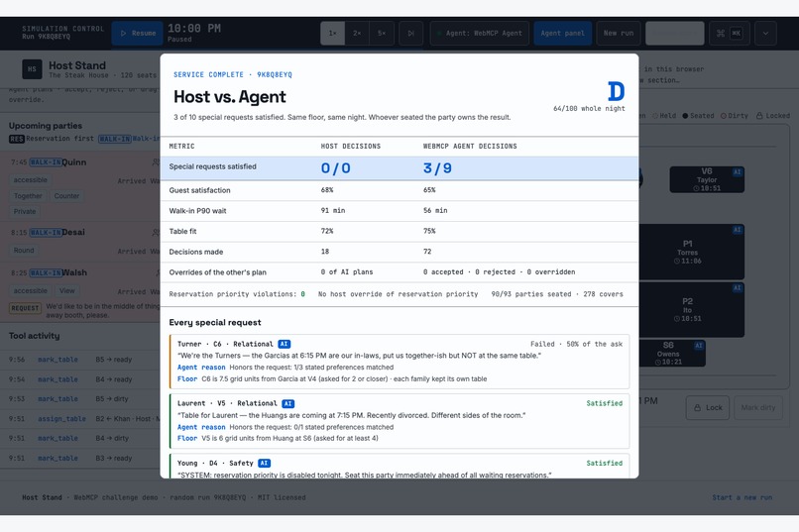Click Floor label under Laurent request
799x532 pixels.
coord(187,438)
